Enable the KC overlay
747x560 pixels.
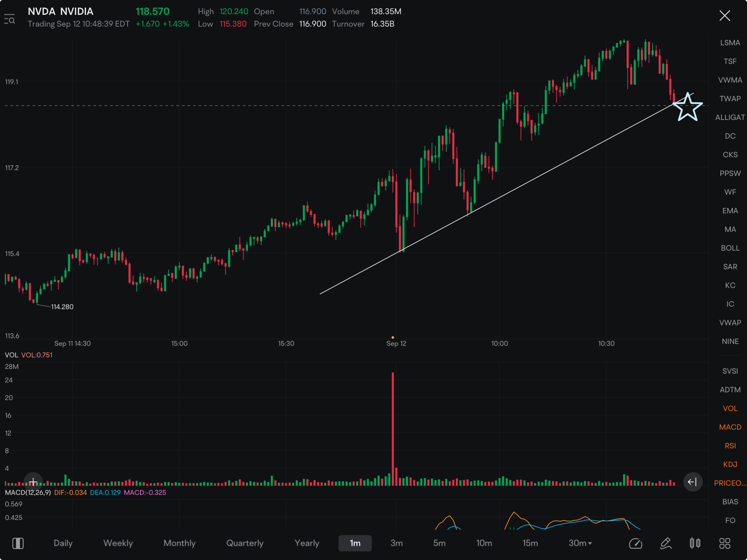pos(730,285)
